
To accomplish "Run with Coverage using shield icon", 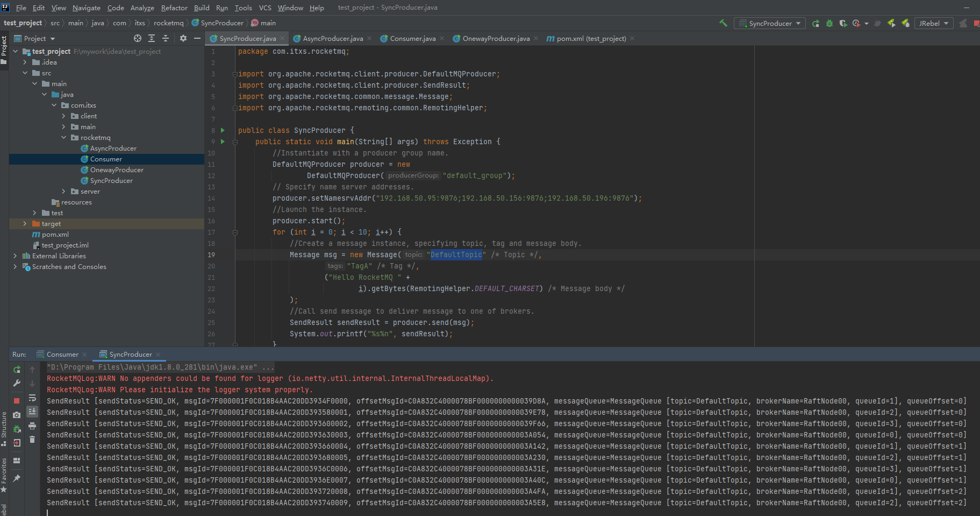I will [x=843, y=23].
